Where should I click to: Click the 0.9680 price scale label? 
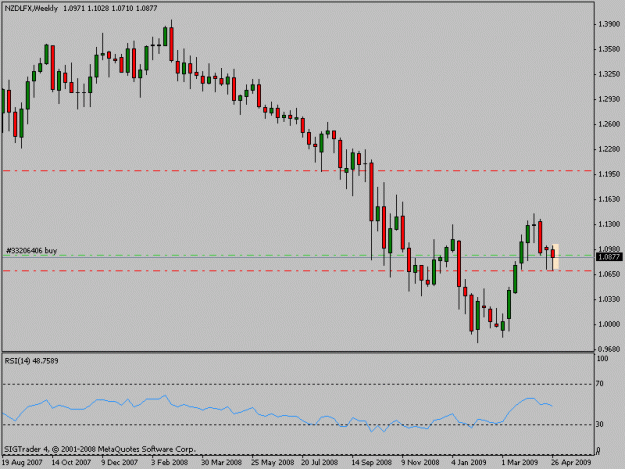click(609, 349)
